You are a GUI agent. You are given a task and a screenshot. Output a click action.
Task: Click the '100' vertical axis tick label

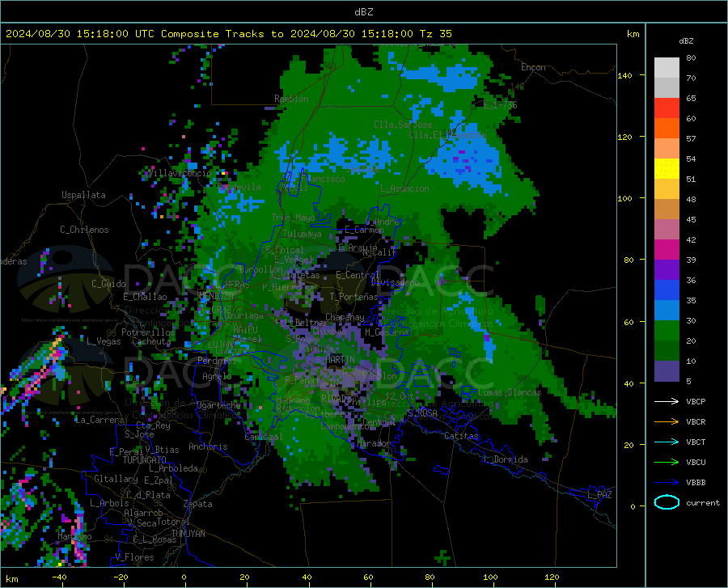click(x=624, y=199)
